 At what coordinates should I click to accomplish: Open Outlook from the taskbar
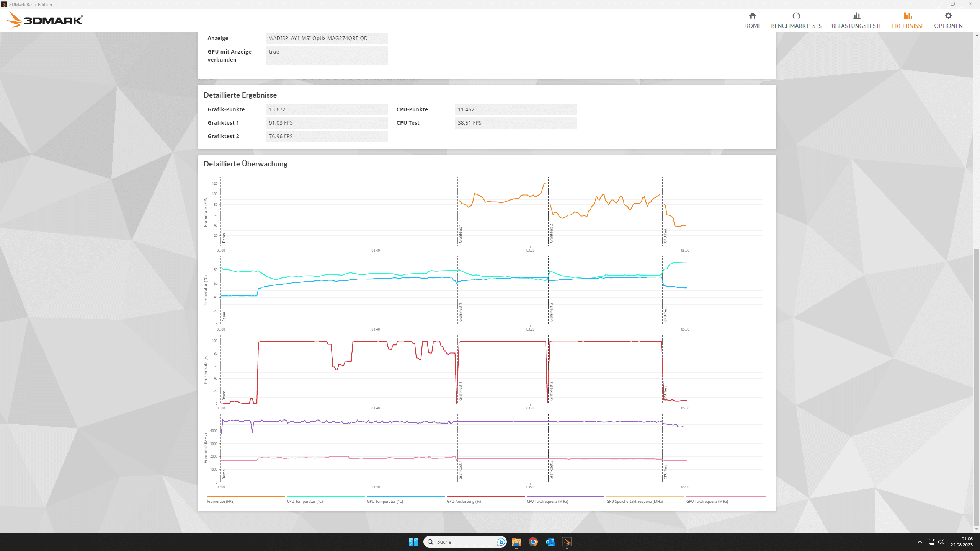pos(550,542)
